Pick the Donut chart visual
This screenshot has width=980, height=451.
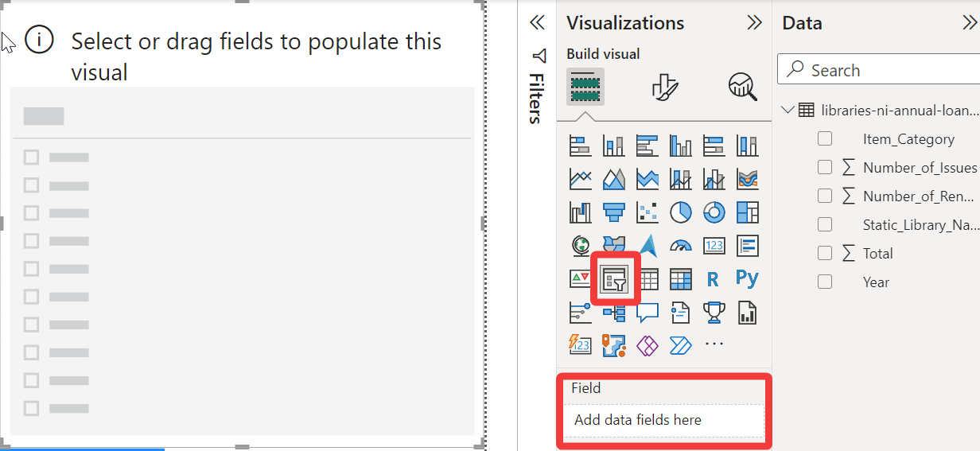tap(714, 212)
